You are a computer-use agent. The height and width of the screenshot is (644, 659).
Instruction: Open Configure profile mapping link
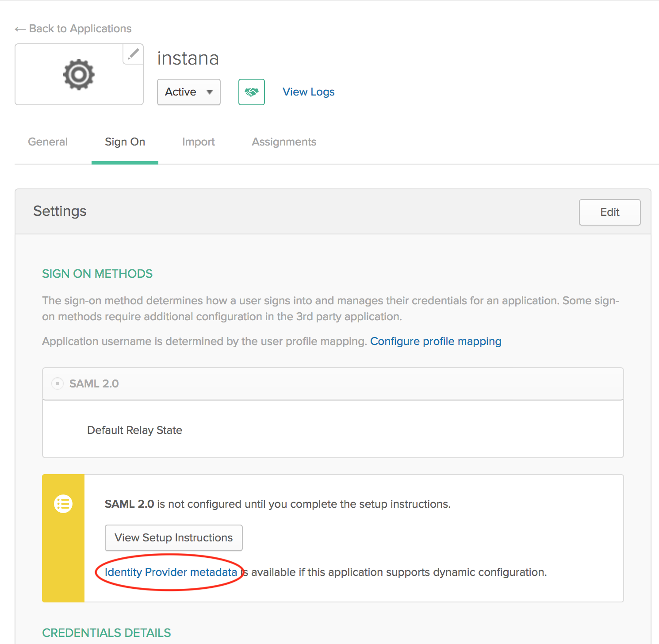click(x=436, y=341)
